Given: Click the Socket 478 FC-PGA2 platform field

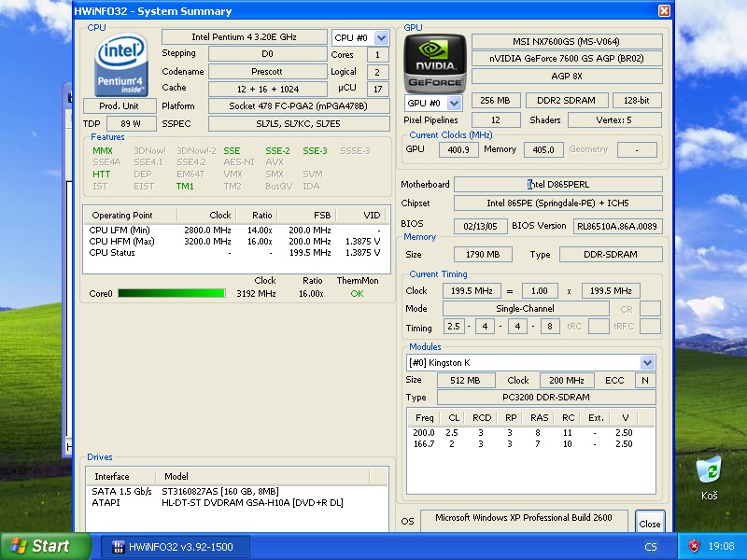Looking at the screenshot, I should pyautogui.click(x=299, y=106).
